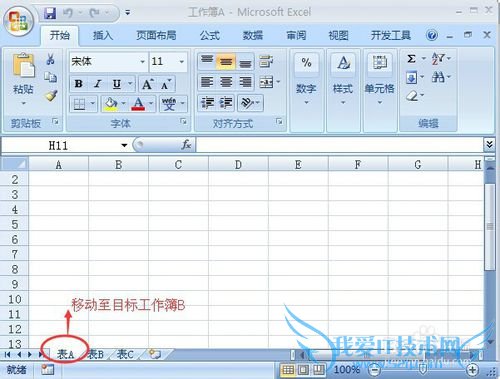The image size is (500, 379).
Task: Apply the cell borders button
Action: click(79, 104)
